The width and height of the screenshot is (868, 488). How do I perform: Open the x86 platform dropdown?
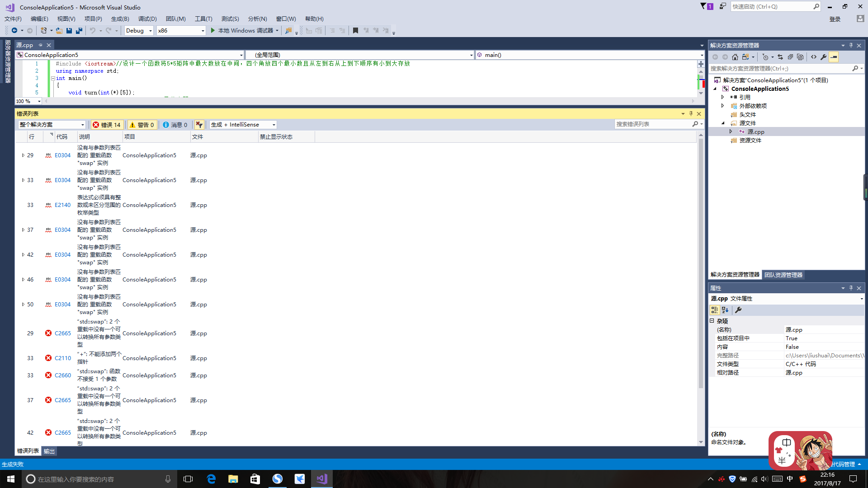tap(181, 31)
